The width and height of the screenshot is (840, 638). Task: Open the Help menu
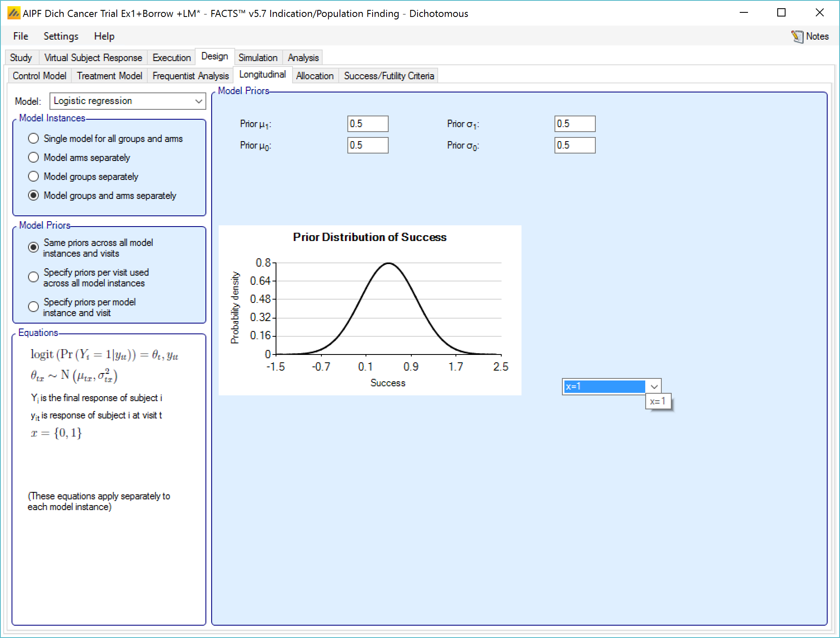click(x=104, y=36)
